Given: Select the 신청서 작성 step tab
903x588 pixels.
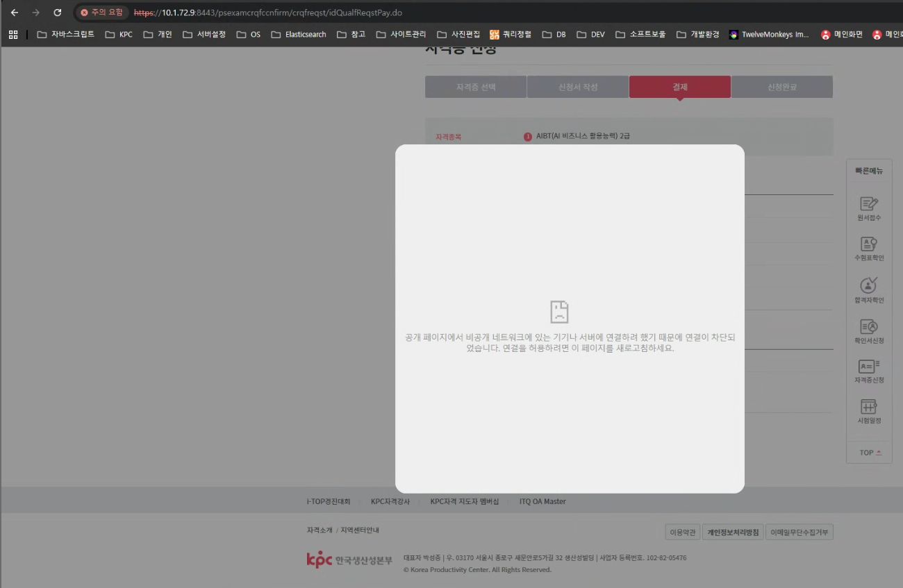Looking at the screenshot, I should [578, 87].
